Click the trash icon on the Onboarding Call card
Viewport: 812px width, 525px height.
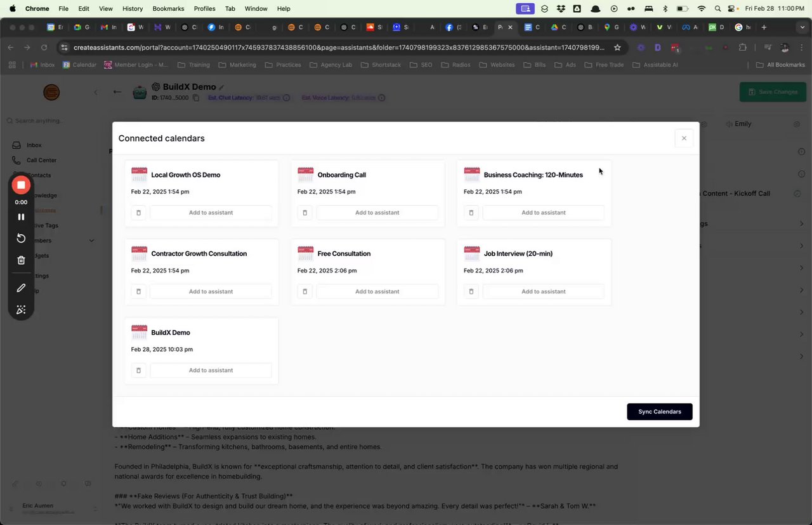[x=304, y=212]
